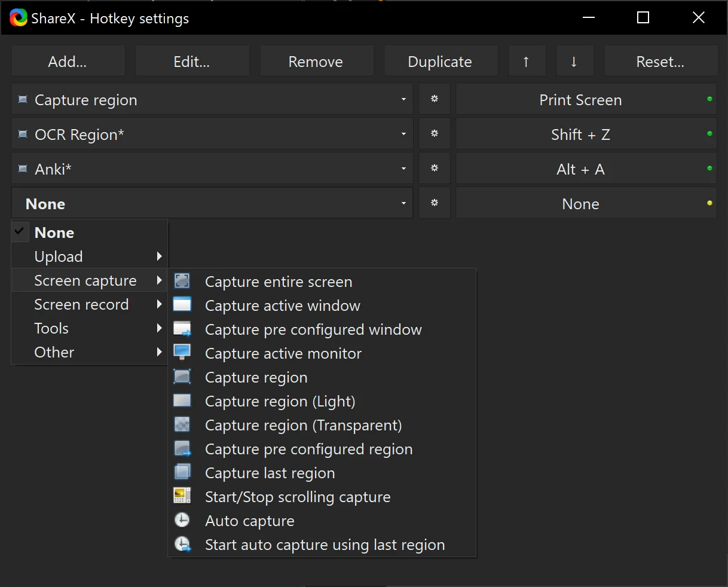The height and width of the screenshot is (587, 728).
Task: Select the Auto capture clock icon
Action: click(182, 519)
